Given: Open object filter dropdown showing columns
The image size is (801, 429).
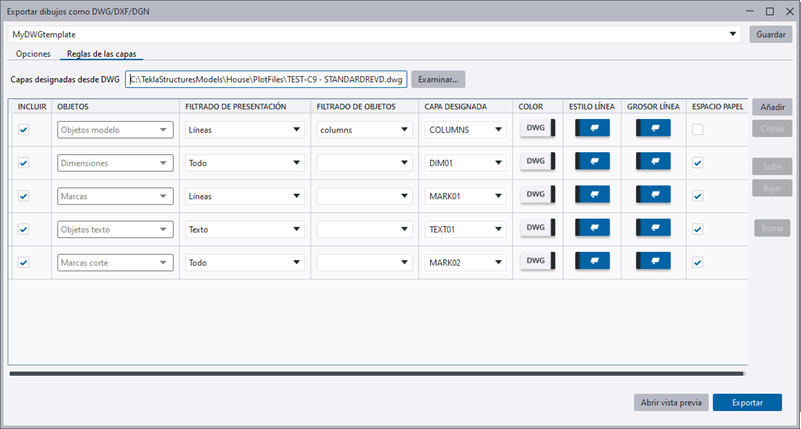Looking at the screenshot, I should [x=363, y=129].
